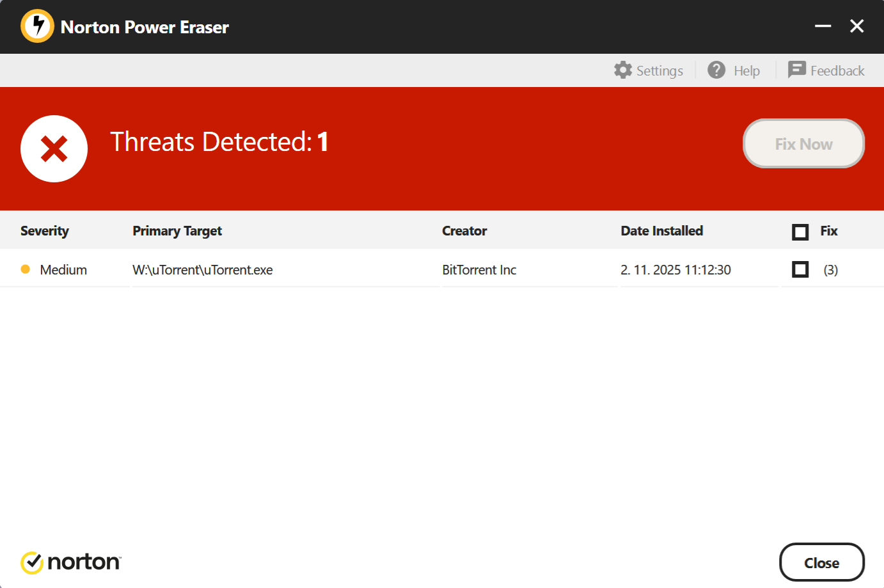Sort by the Creator column header
The width and height of the screenshot is (884, 588).
(464, 231)
